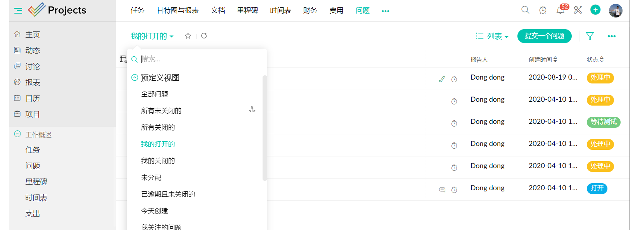
Task: Collapse the 预定义视图 section
Action: tap(135, 78)
